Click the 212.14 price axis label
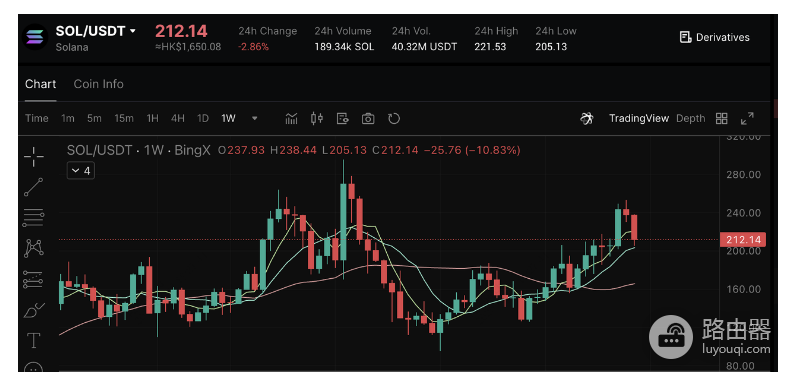The width and height of the screenshot is (789, 377). click(743, 240)
